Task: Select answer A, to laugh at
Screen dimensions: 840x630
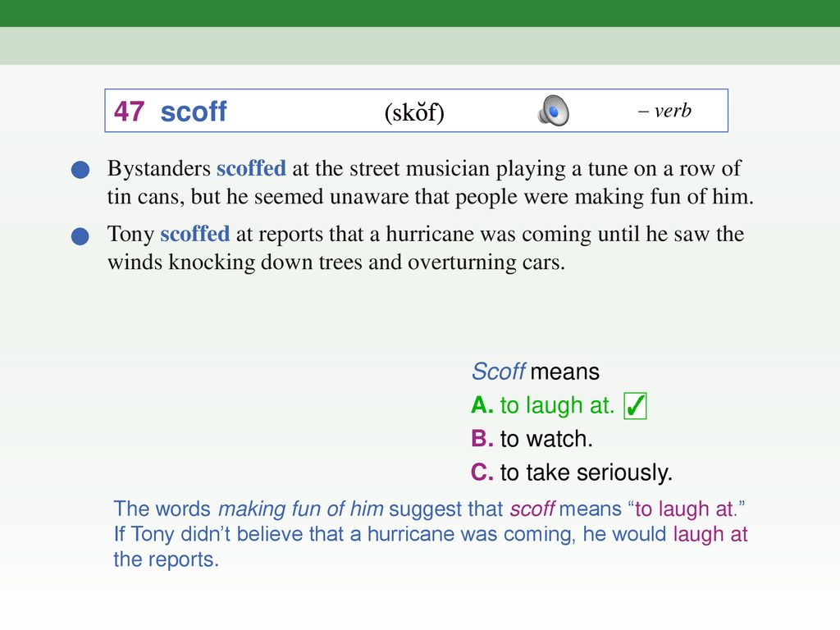Action: coord(543,405)
